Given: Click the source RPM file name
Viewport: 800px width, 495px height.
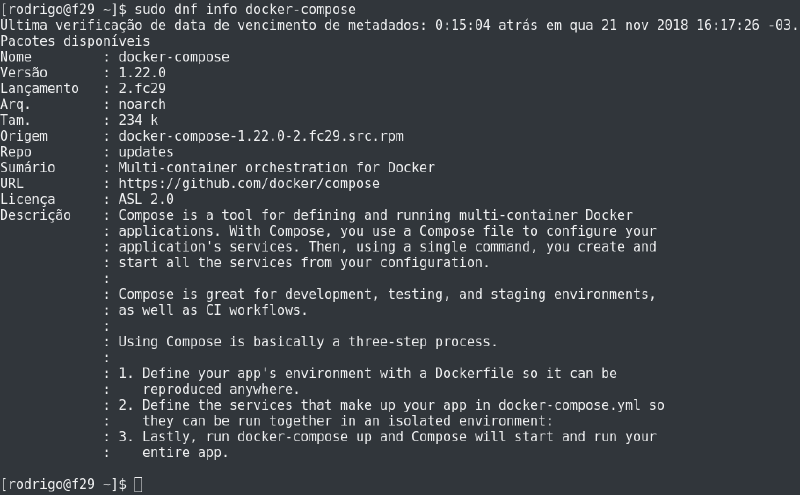Looking at the screenshot, I should coord(261,136).
